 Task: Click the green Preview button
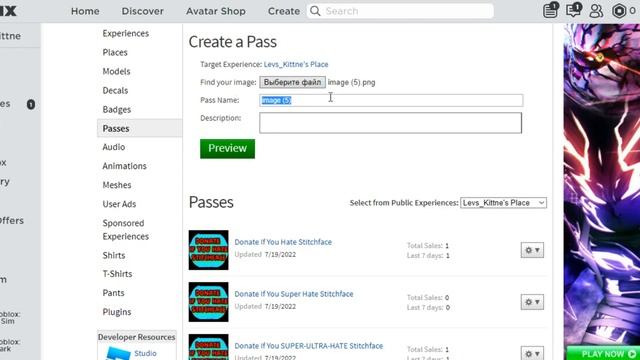point(227,149)
